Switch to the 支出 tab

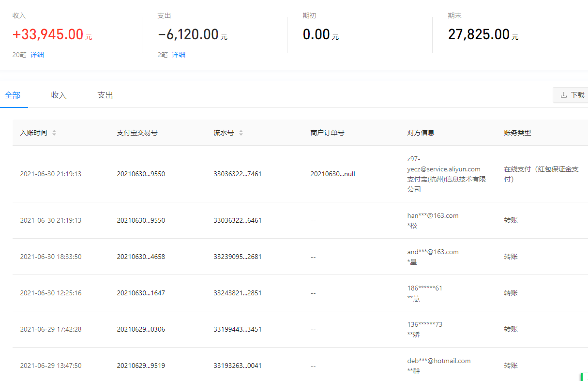click(105, 95)
